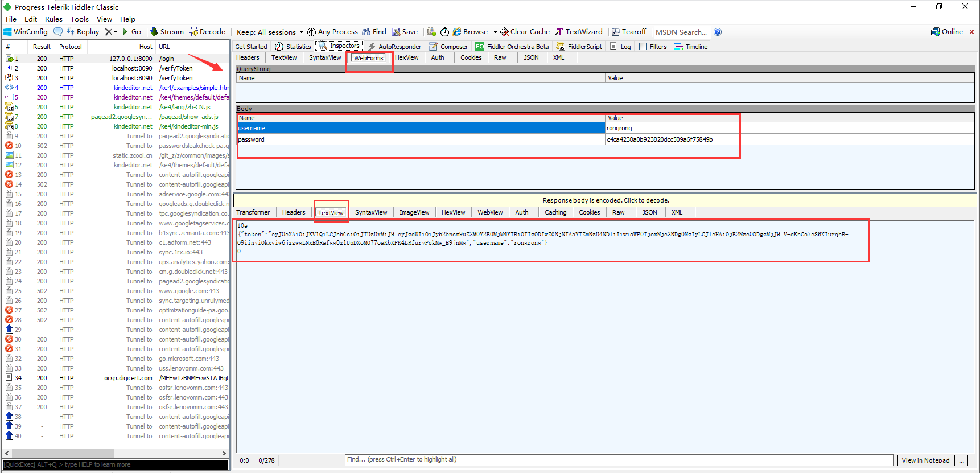Sort sessions by Protocol column header
Viewport: 980px width, 473px height.
[71, 47]
